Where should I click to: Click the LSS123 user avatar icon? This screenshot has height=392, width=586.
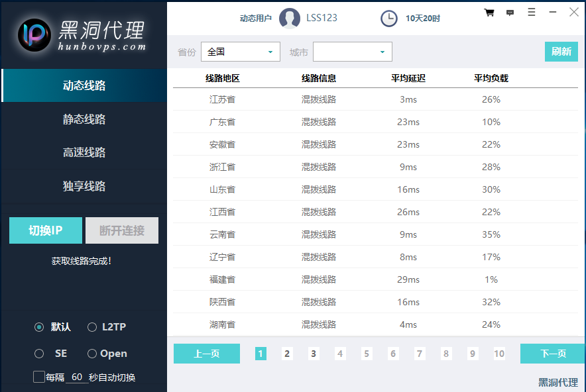[290, 19]
